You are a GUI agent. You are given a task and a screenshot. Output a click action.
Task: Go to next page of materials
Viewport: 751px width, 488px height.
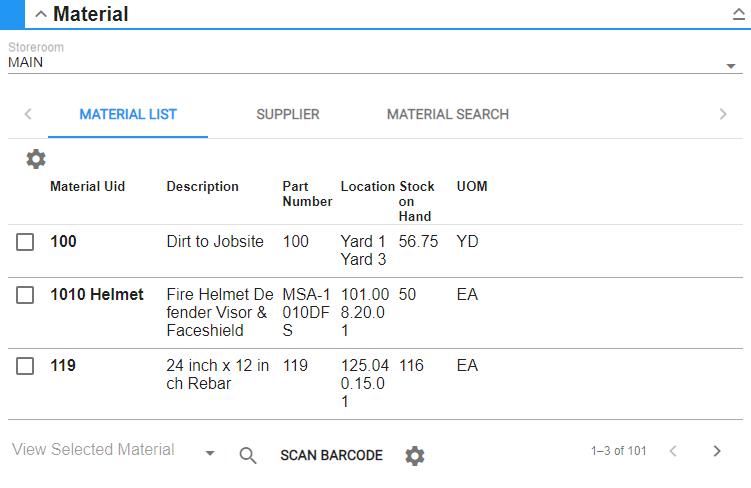(716, 451)
